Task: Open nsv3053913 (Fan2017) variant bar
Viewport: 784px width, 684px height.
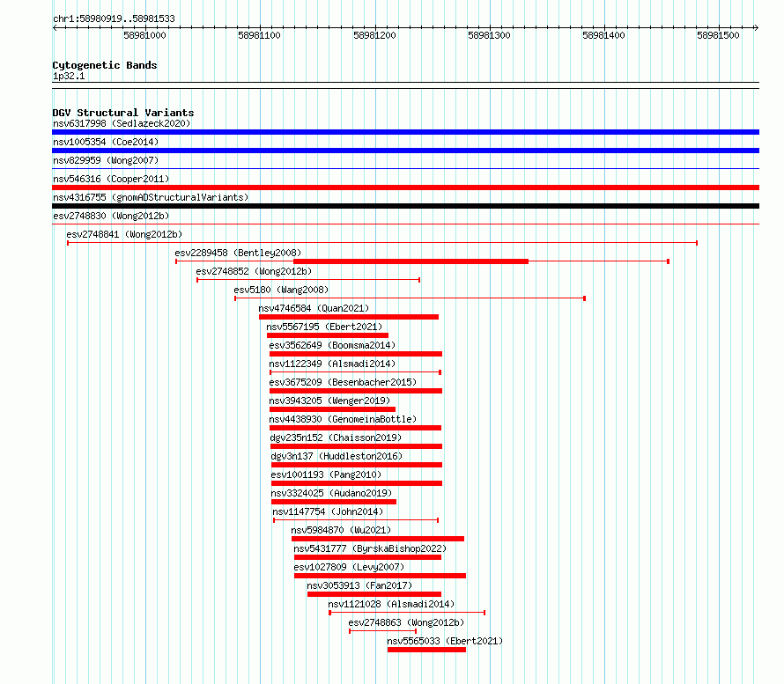Action: pos(374,594)
